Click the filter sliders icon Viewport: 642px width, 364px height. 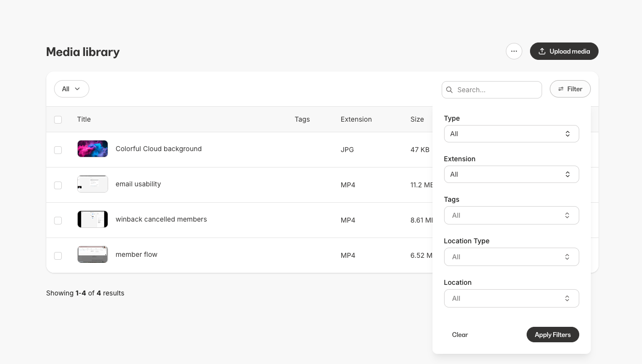(x=560, y=89)
